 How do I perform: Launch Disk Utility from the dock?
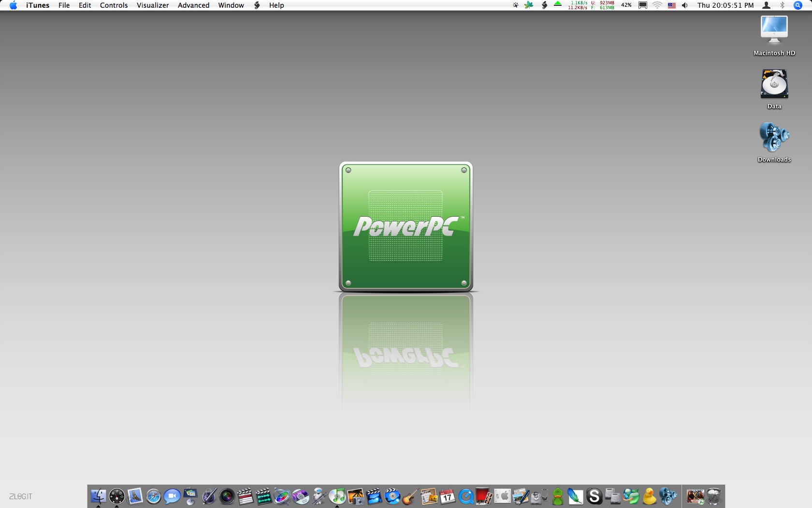[x=539, y=496]
